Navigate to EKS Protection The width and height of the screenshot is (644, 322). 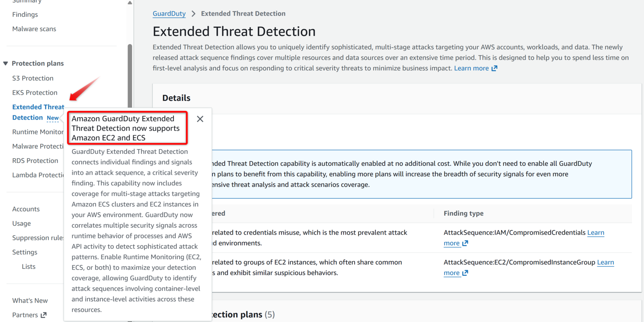[35, 93]
